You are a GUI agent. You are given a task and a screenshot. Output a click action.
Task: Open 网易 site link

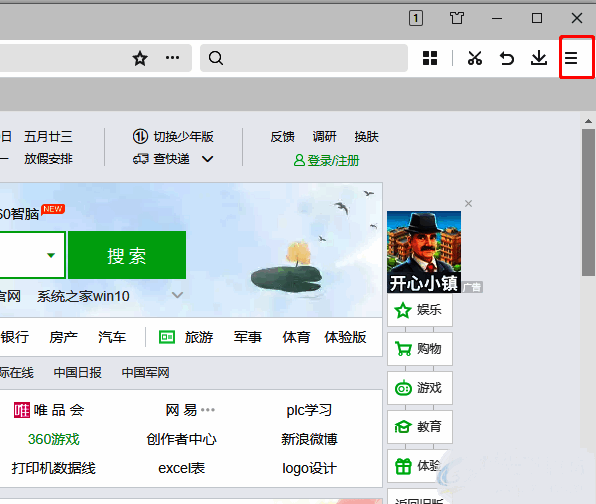(181, 410)
